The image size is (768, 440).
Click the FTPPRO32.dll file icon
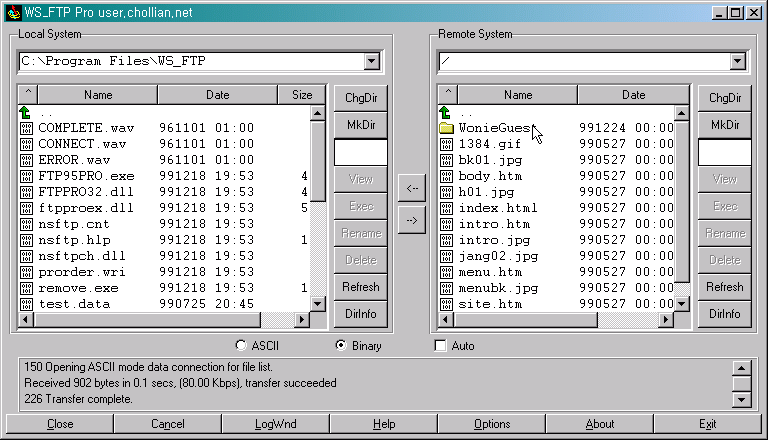point(26,193)
